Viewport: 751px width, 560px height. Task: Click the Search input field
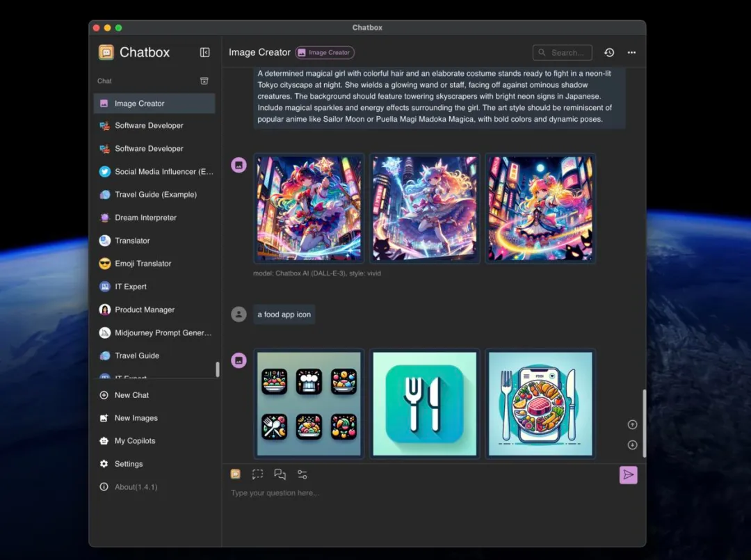563,52
